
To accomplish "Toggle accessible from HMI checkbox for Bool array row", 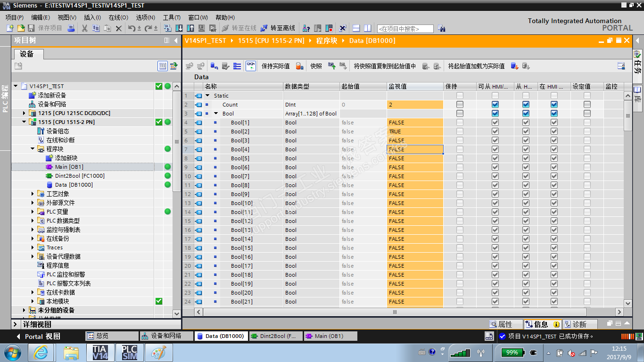I will click(x=495, y=114).
